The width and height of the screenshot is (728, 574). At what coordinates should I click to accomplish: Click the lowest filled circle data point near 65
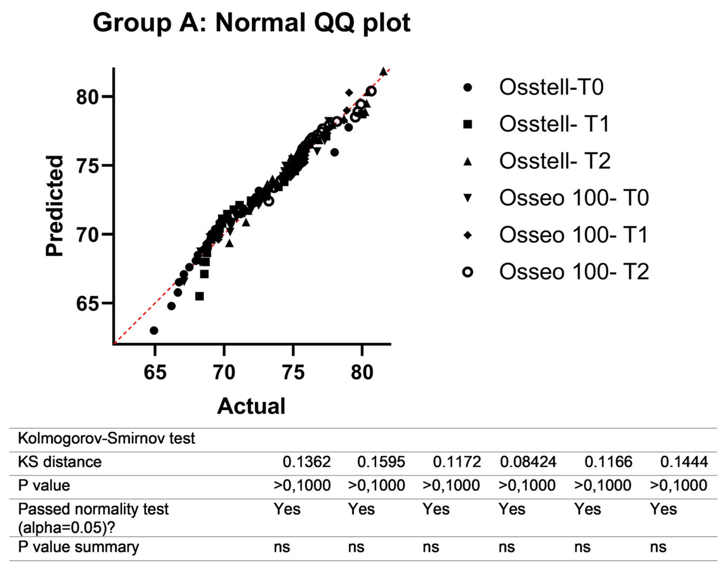(x=154, y=331)
